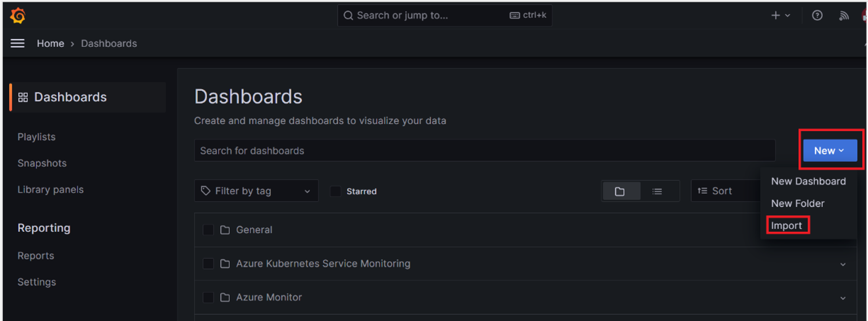Open the help question mark icon
The image size is (868, 321).
[817, 16]
